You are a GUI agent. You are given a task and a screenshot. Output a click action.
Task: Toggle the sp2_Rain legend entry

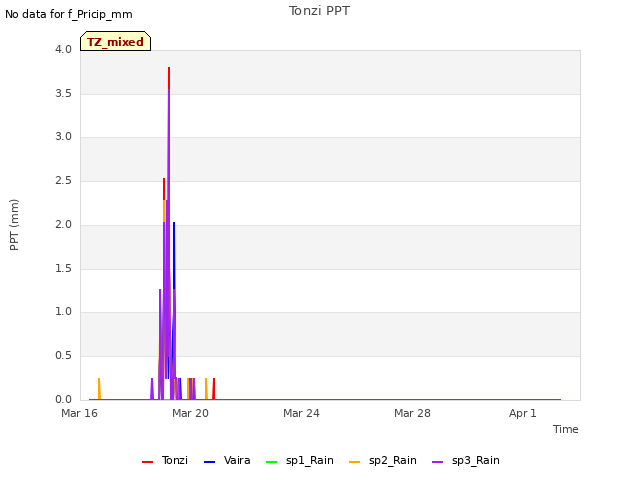383,460
